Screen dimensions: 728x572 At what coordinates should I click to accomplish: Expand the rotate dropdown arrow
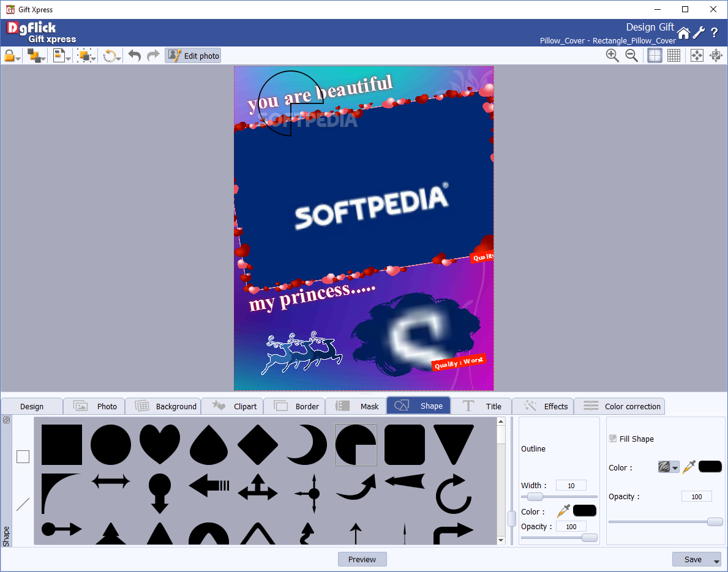pos(119,59)
